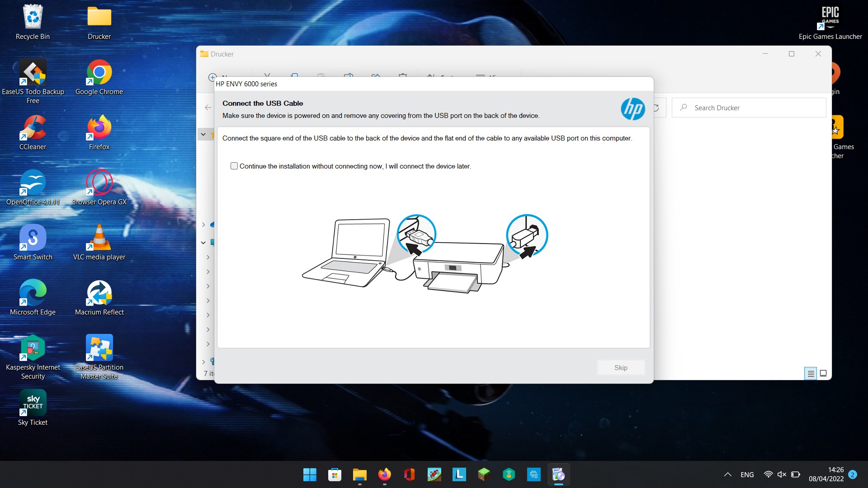Click the Skip button

tap(620, 367)
